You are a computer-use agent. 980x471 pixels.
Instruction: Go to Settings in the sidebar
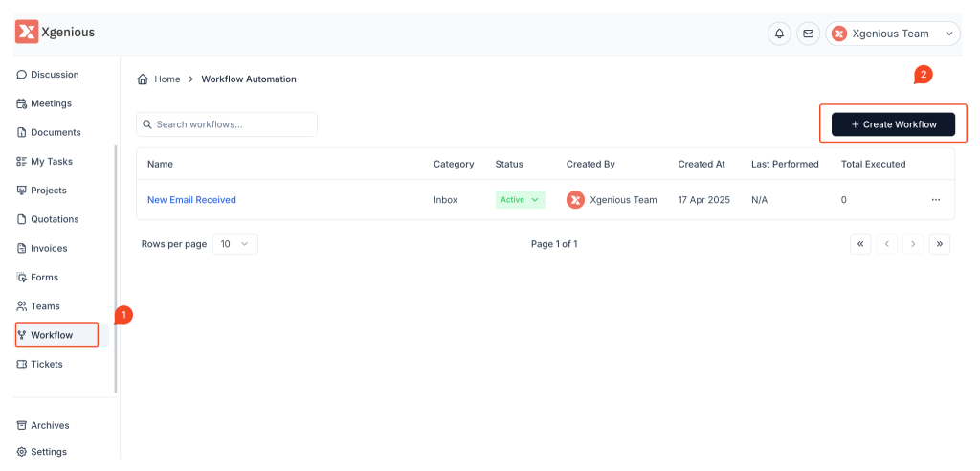48,452
